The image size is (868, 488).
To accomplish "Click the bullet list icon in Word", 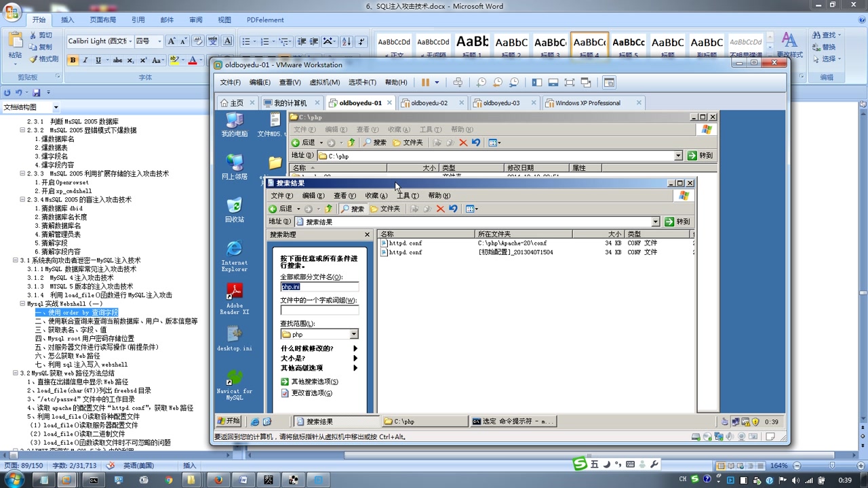I will (x=246, y=41).
